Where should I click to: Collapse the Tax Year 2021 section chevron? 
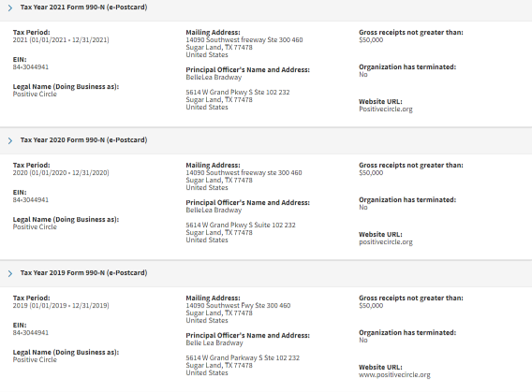point(10,7)
